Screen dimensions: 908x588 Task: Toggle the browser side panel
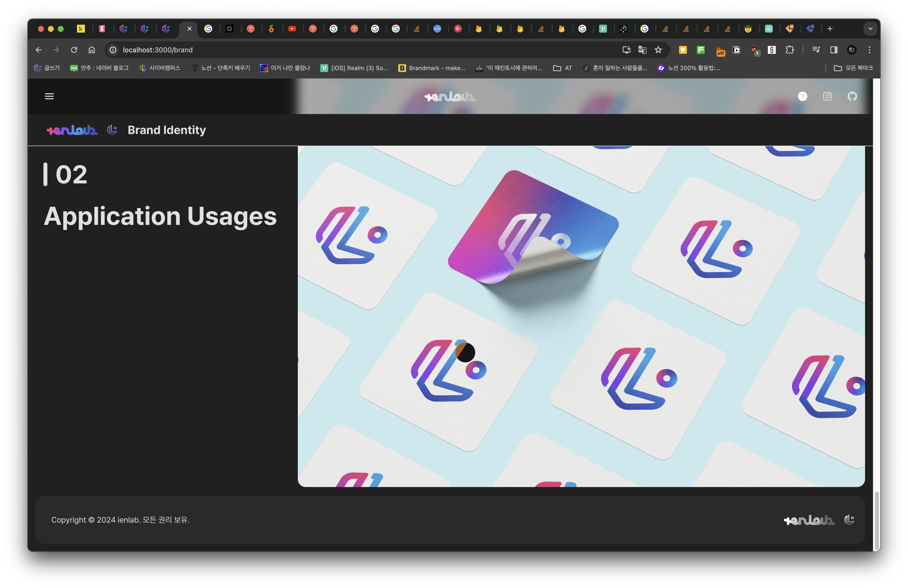click(x=833, y=50)
